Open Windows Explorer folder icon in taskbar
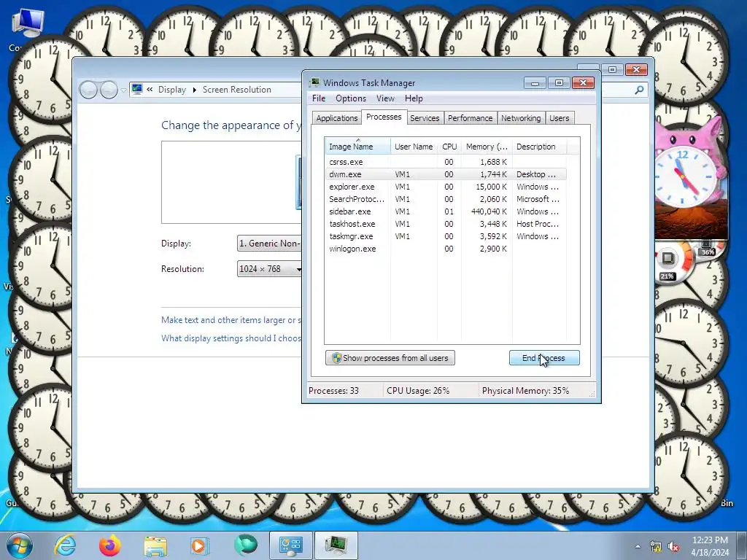The image size is (747, 560). [x=155, y=545]
